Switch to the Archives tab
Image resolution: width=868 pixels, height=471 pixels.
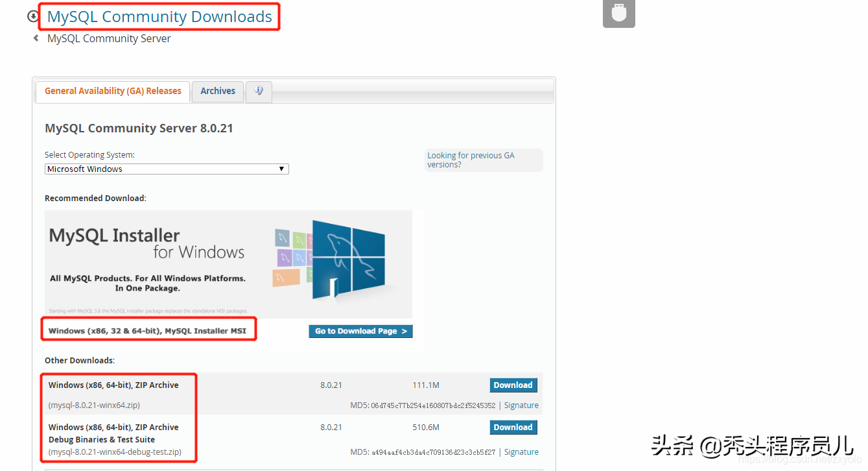(x=217, y=91)
